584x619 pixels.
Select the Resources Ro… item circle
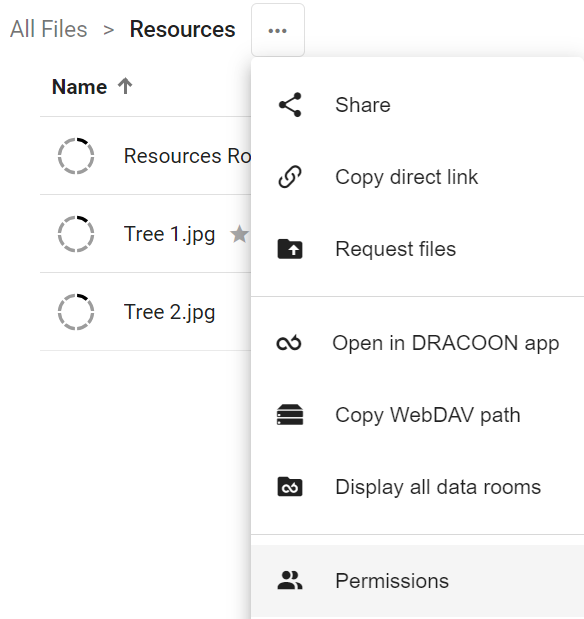coord(76,156)
